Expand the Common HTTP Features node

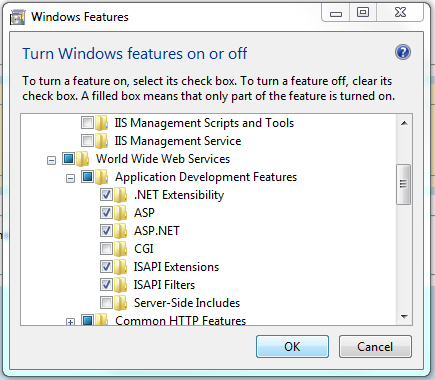click(70, 322)
